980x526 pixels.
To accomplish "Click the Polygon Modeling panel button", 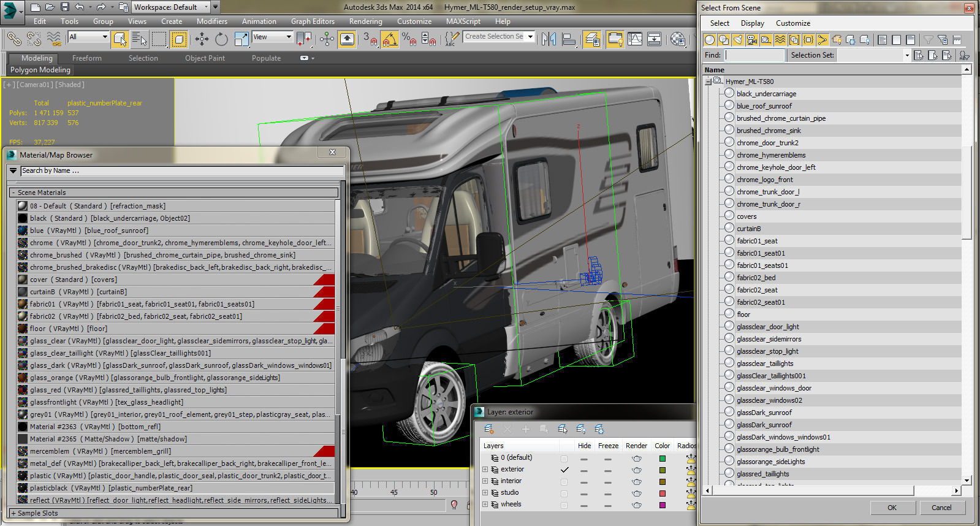I will [40, 70].
